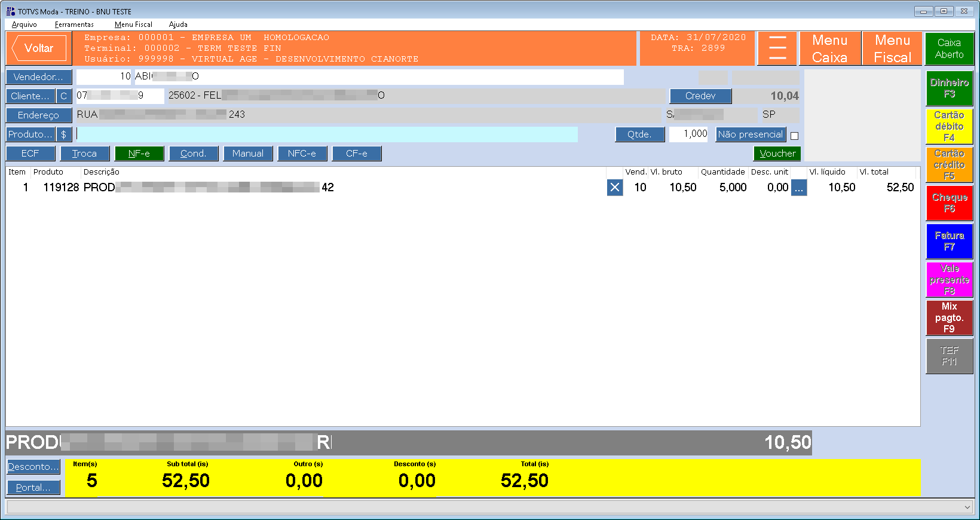The image size is (980, 520).
Task: Select the CF-e document type
Action: pyautogui.click(x=357, y=154)
